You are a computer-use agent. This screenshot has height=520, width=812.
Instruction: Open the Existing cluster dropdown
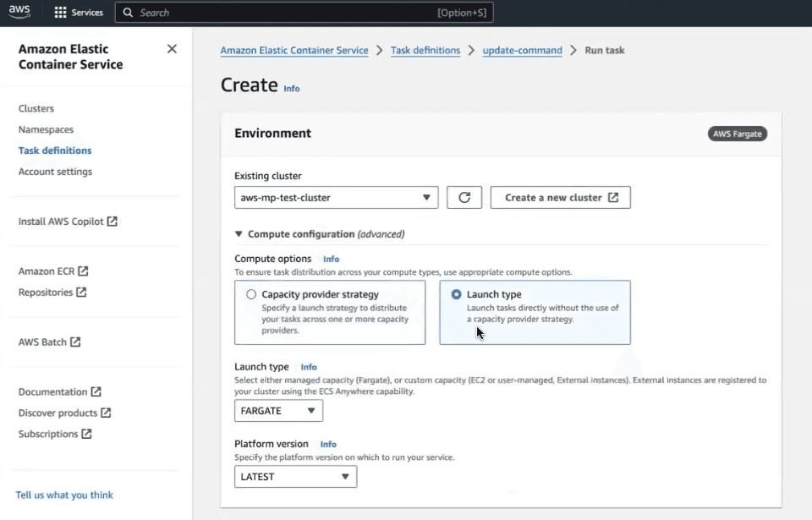click(336, 198)
